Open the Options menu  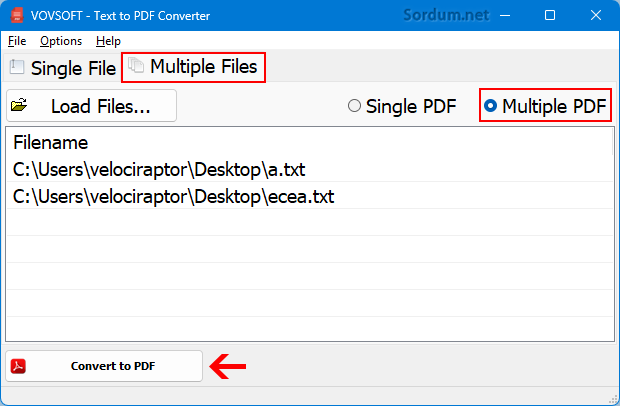pyautogui.click(x=61, y=41)
